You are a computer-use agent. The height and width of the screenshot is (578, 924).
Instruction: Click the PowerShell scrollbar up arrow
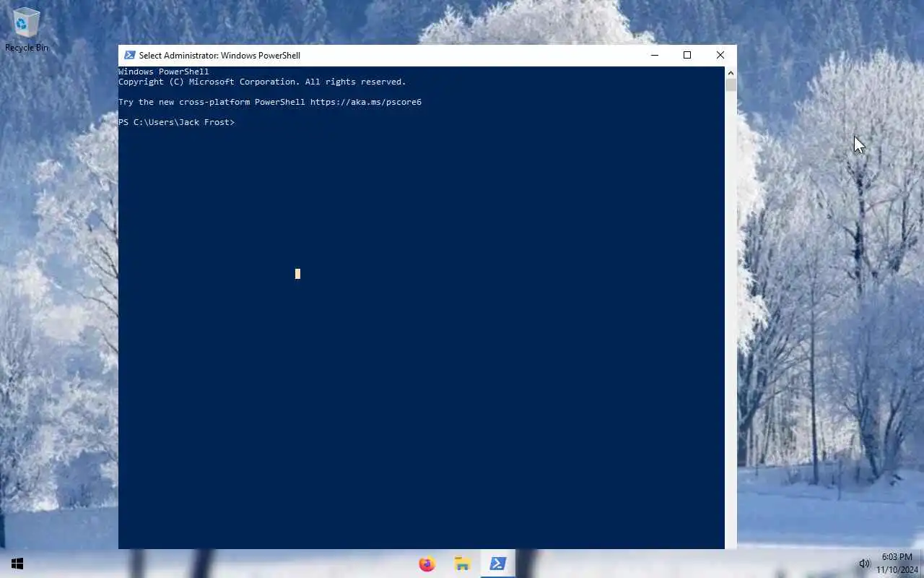731,72
